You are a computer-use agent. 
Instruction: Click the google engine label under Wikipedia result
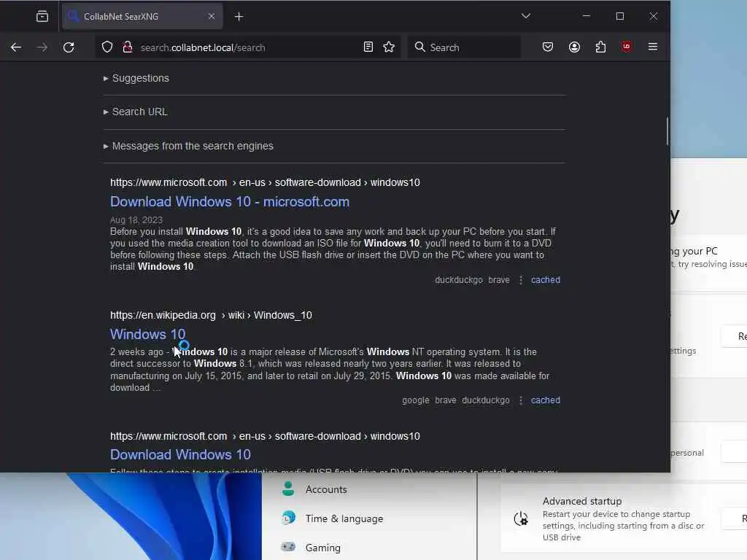[x=415, y=400]
